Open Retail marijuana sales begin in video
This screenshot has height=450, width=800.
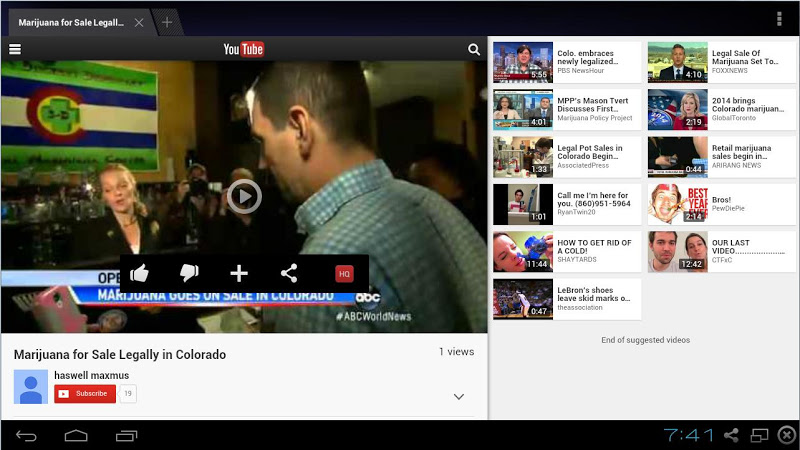(721, 157)
